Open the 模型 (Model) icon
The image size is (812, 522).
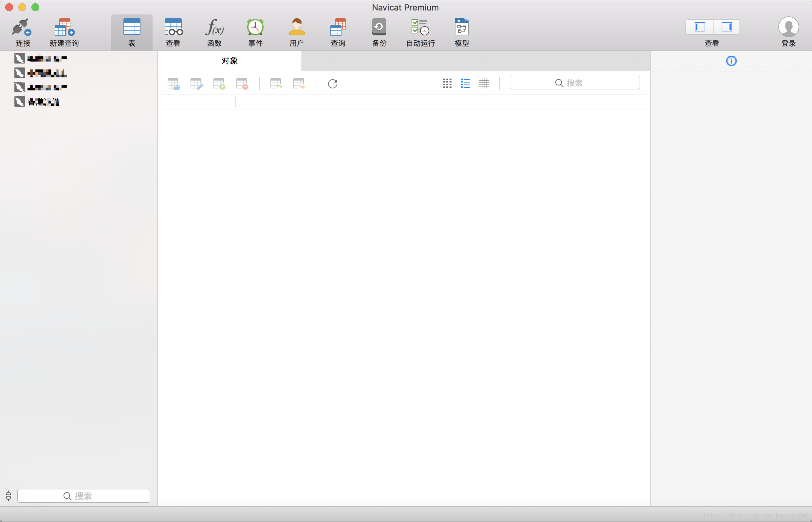(x=462, y=28)
